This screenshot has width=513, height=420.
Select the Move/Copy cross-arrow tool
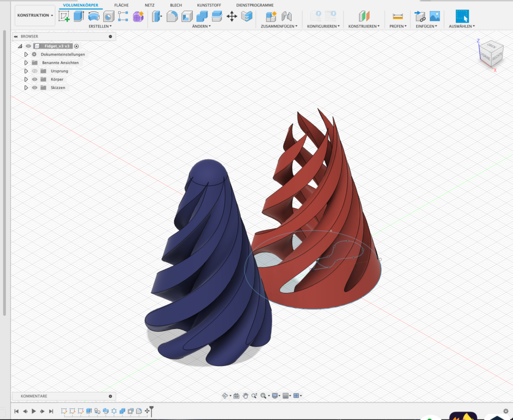click(x=231, y=17)
